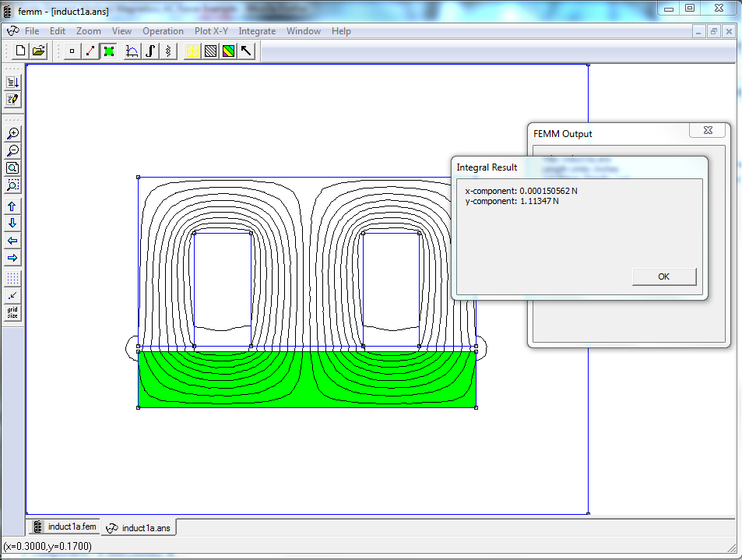Toggle the show grid dots icon
The image size is (742, 560).
click(x=12, y=278)
